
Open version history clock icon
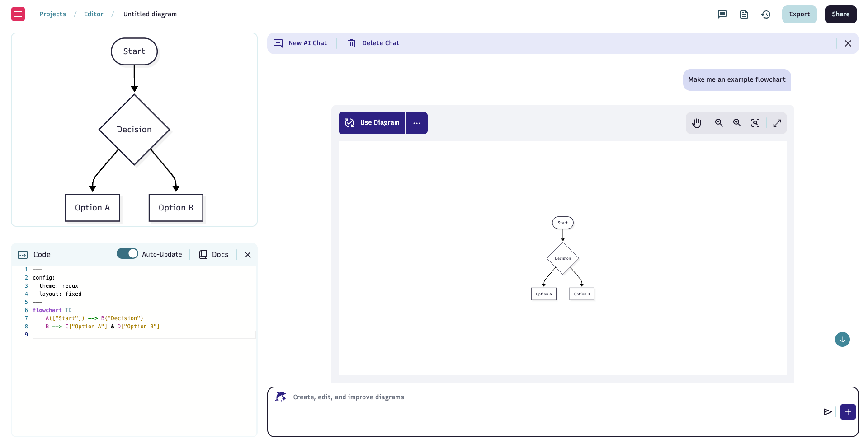coord(766,14)
